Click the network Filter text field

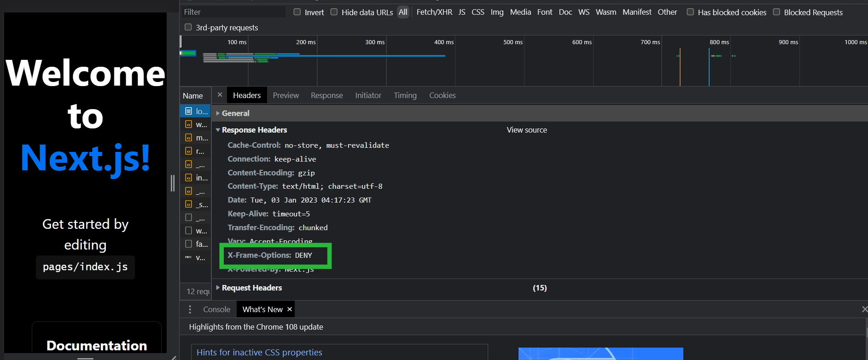point(233,12)
